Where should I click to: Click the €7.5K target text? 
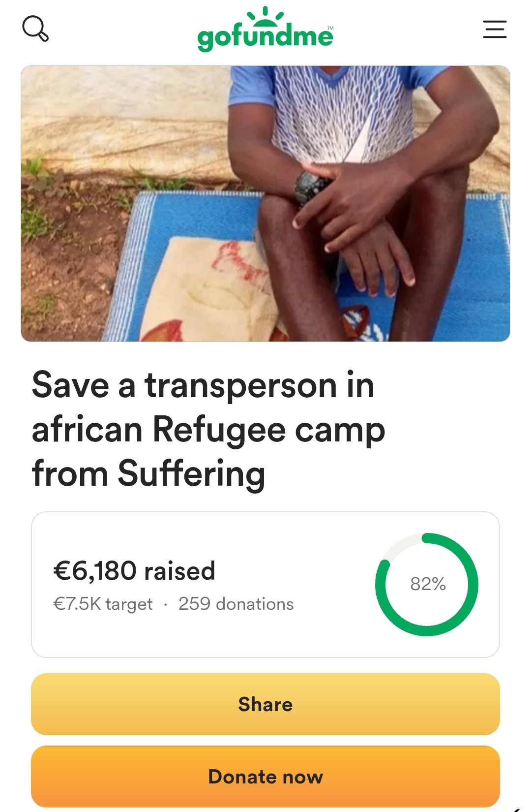[103, 604]
